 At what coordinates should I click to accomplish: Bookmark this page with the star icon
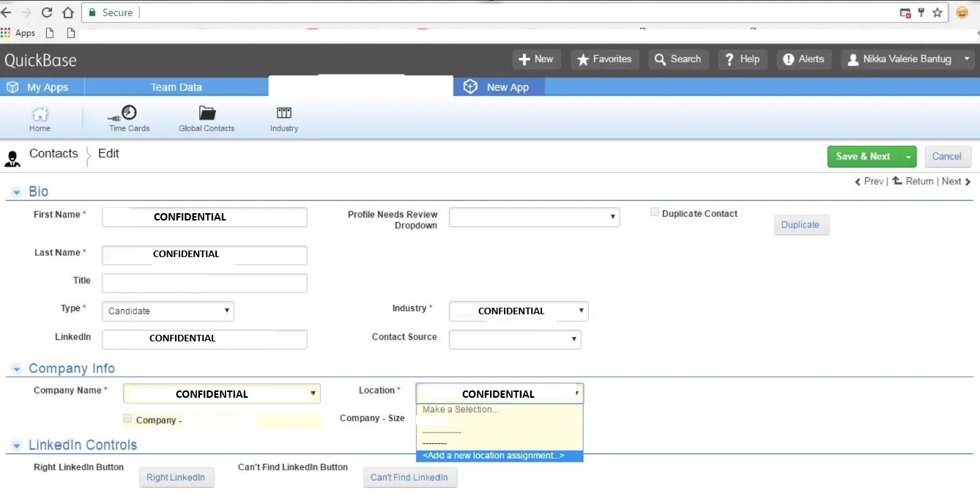937,12
